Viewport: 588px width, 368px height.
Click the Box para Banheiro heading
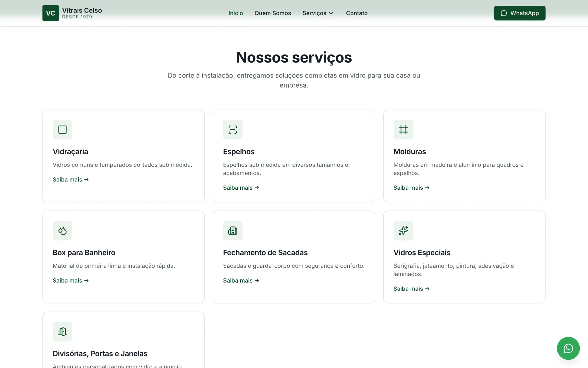pos(84,252)
